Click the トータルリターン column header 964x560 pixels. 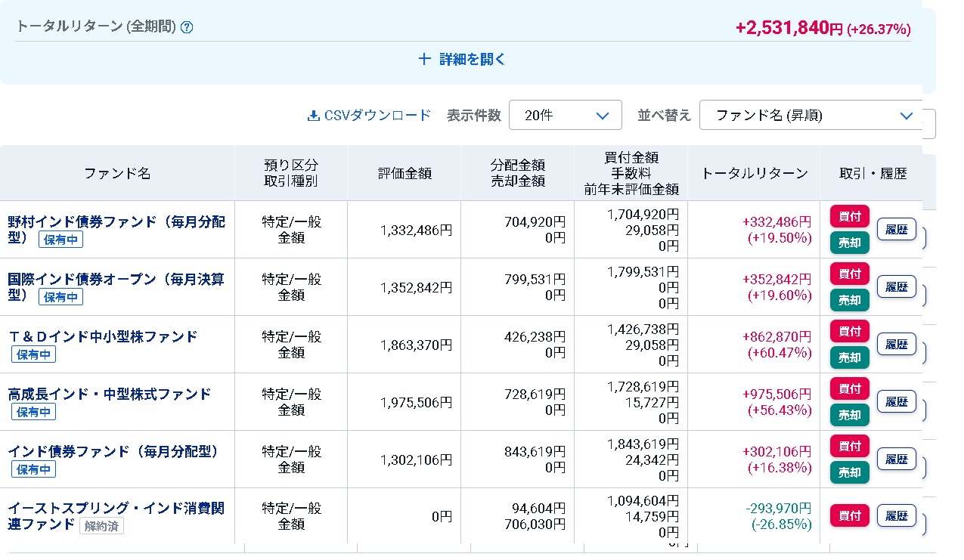tap(754, 173)
